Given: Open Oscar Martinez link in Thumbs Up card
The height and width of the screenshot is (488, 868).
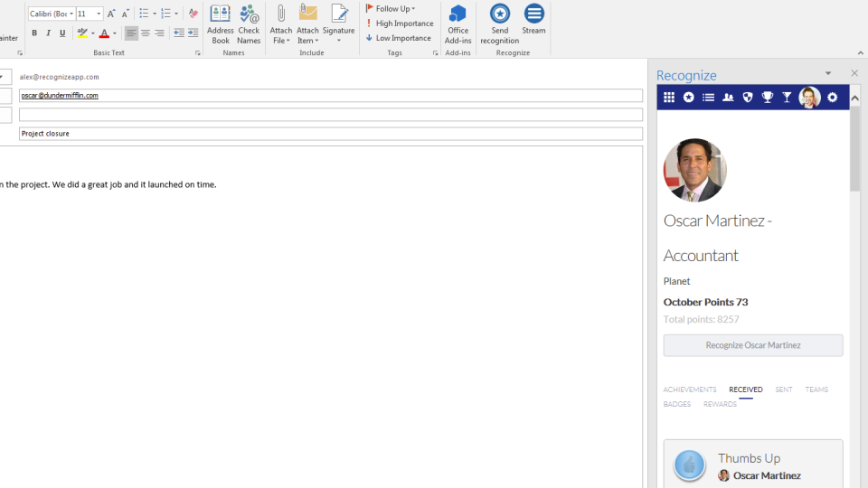Looking at the screenshot, I should point(767,475).
